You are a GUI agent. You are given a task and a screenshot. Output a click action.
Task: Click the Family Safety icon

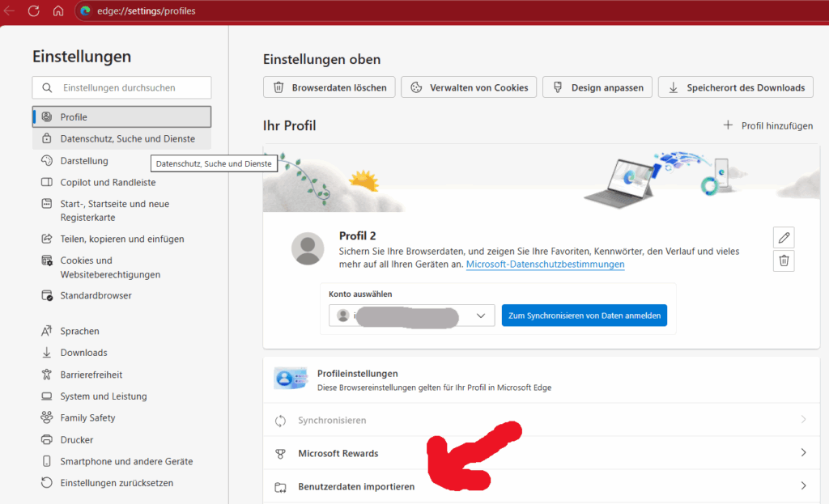coord(47,417)
